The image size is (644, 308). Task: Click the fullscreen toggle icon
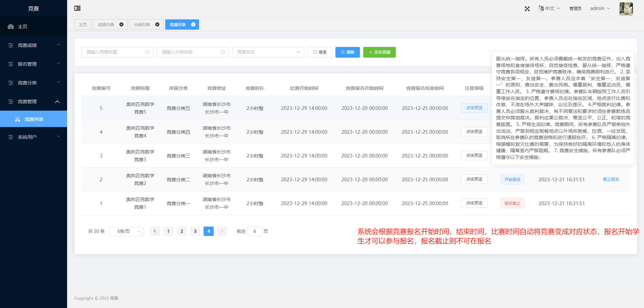(527, 9)
